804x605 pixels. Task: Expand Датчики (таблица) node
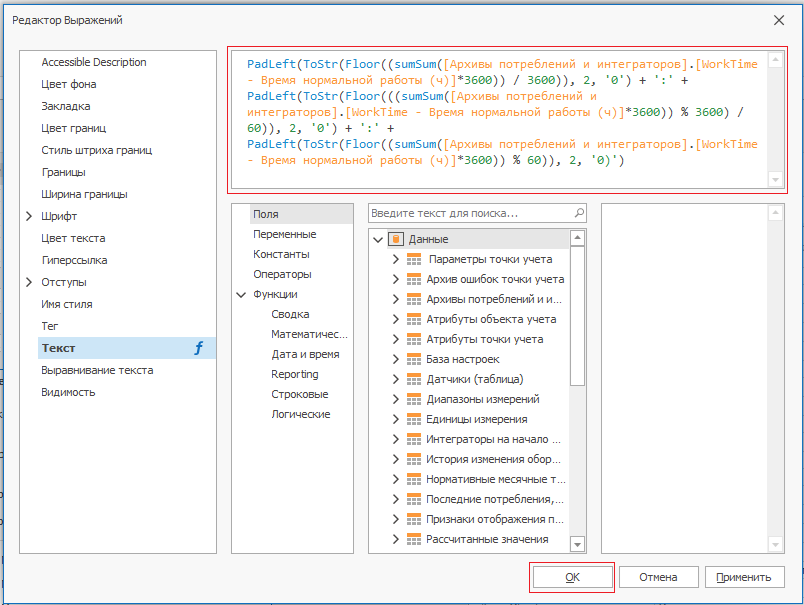(x=395, y=379)
